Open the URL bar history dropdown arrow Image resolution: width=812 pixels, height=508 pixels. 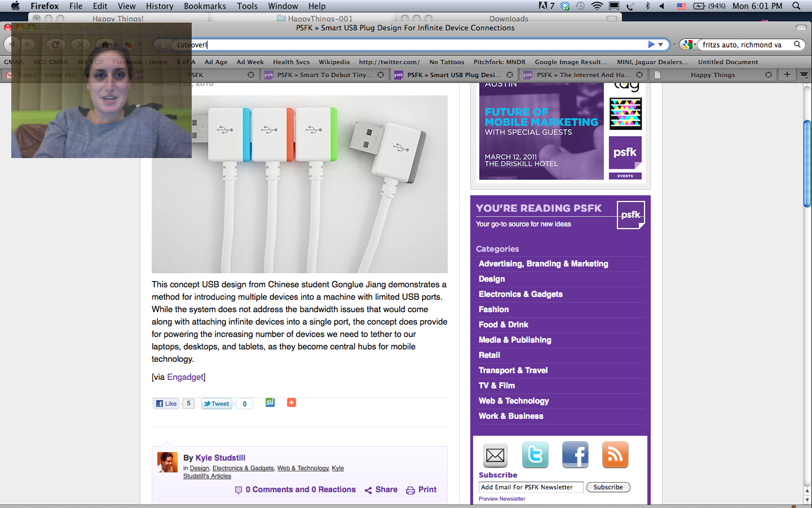661,45
